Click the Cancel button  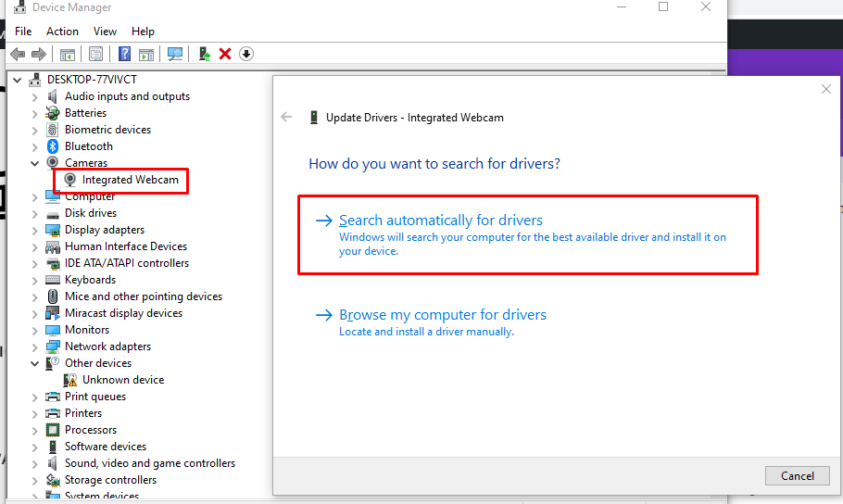coord(798,476)
